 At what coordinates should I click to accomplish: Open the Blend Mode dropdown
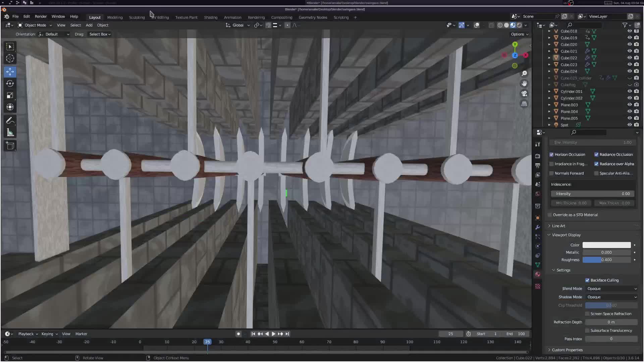(x=611, y=289)
